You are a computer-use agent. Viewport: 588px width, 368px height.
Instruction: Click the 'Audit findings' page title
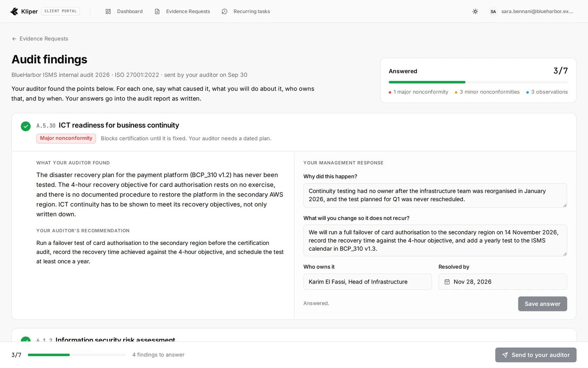(49, 59)
